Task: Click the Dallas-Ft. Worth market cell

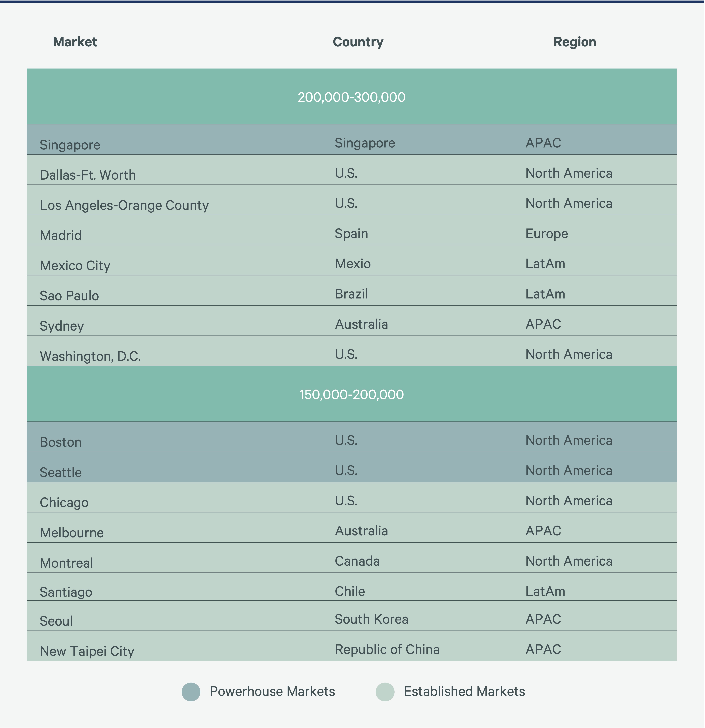Action: [88, 175]
